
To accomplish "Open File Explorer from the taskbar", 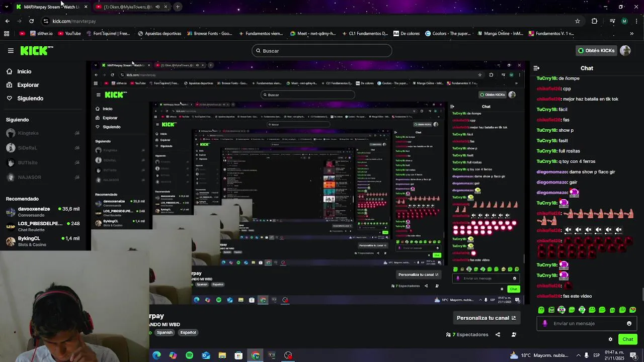I will pyautogui.click(x=222, y=355).
